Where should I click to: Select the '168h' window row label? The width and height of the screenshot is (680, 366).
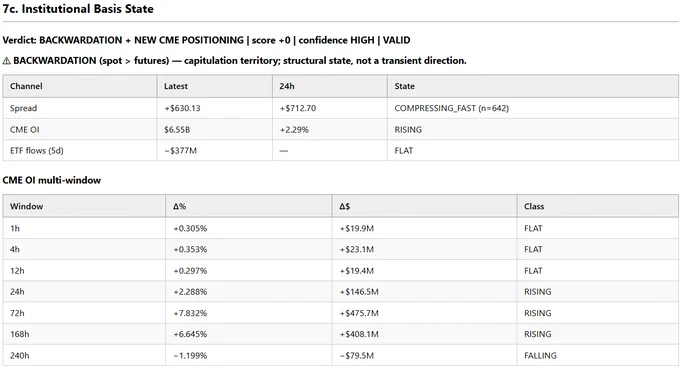tap(20, 334)
